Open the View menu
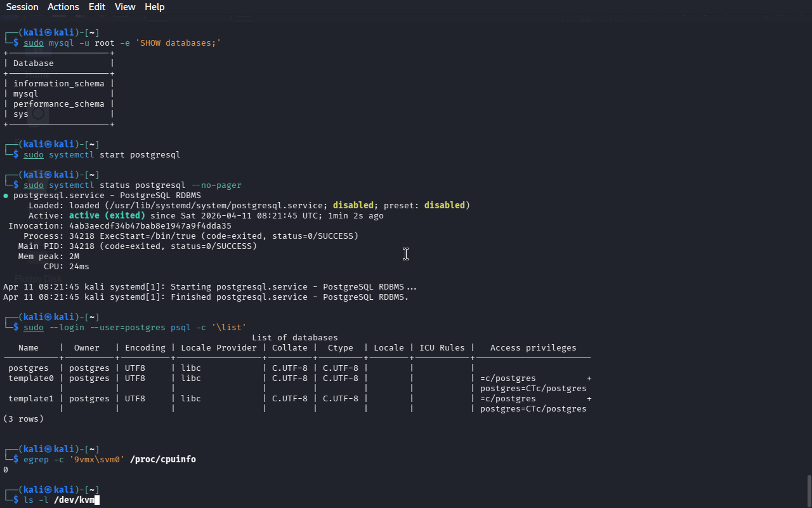This screenshot has height=508, width=812. click(x=125, y=7)
